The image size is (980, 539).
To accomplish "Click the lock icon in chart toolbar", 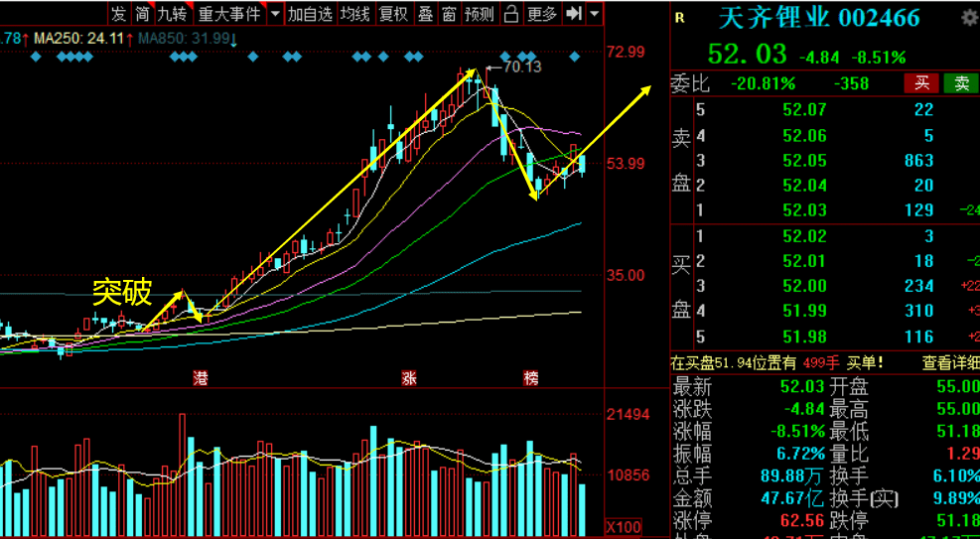I will [511, 13].
